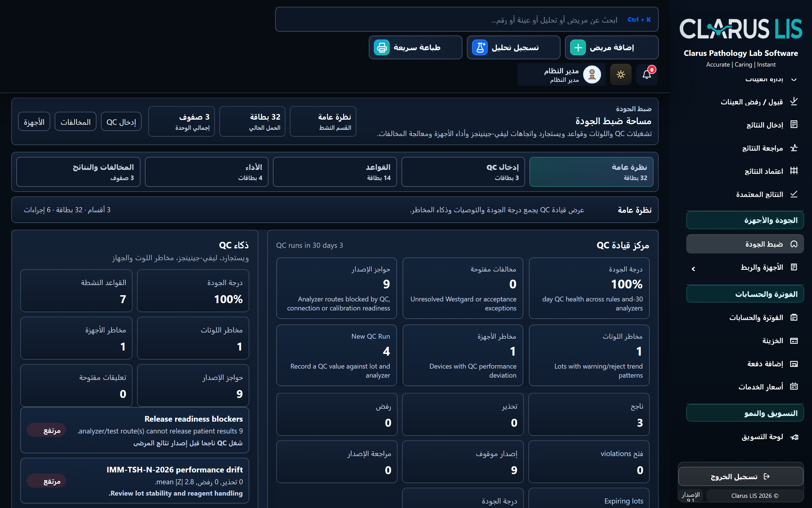This screenshot has height=508, width=812.
Task: Open the الأداء 4 بطاقات tab
Action: (x=207, y=172)
